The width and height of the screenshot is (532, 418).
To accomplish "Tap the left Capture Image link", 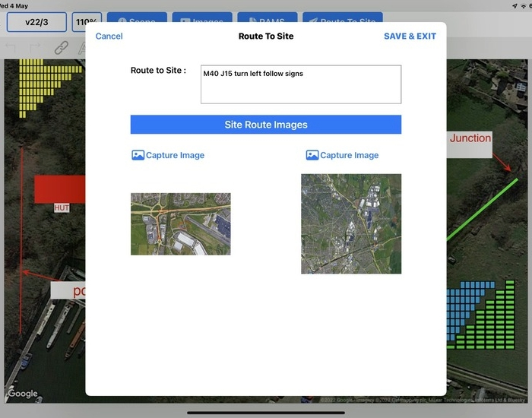I will click(168, 155).
